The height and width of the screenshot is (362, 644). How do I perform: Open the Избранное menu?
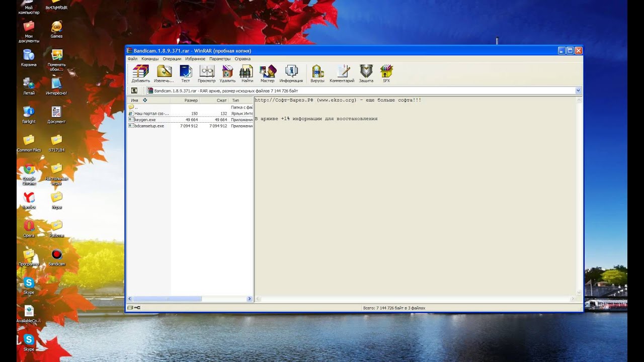click(x=195, y=59)
